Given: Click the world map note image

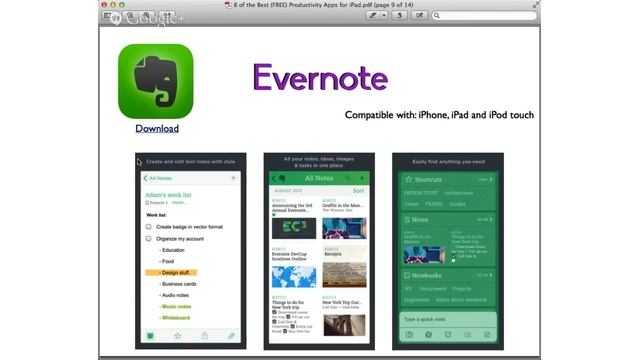Looking at the screenshot, I should pyautogui.click(x=294, y=276).
